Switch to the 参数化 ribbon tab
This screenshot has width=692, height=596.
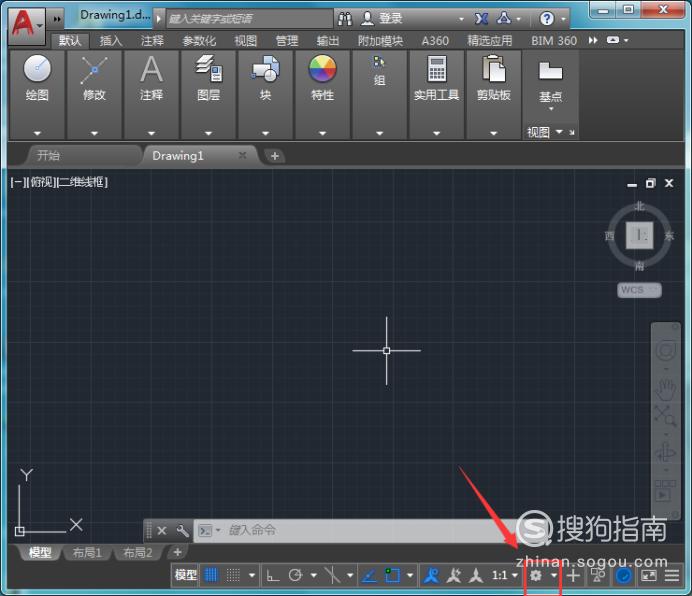(x=199, y=41)
